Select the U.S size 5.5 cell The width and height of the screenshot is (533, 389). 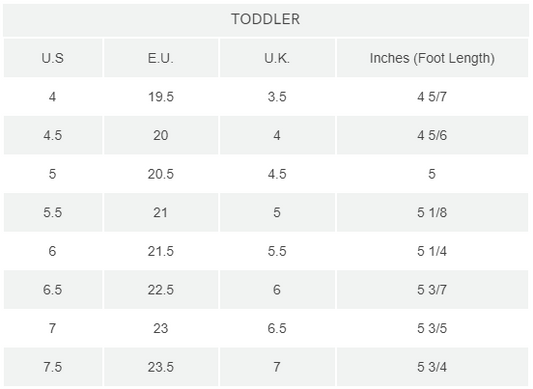(53, 213)
